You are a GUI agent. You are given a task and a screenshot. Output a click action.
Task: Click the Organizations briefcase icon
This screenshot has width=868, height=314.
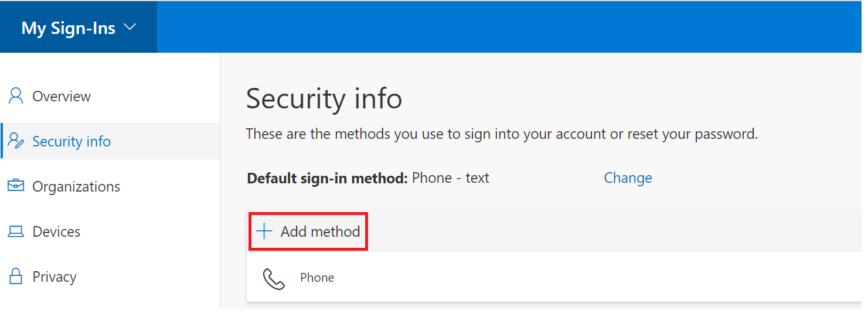click(x=16, y=186)
